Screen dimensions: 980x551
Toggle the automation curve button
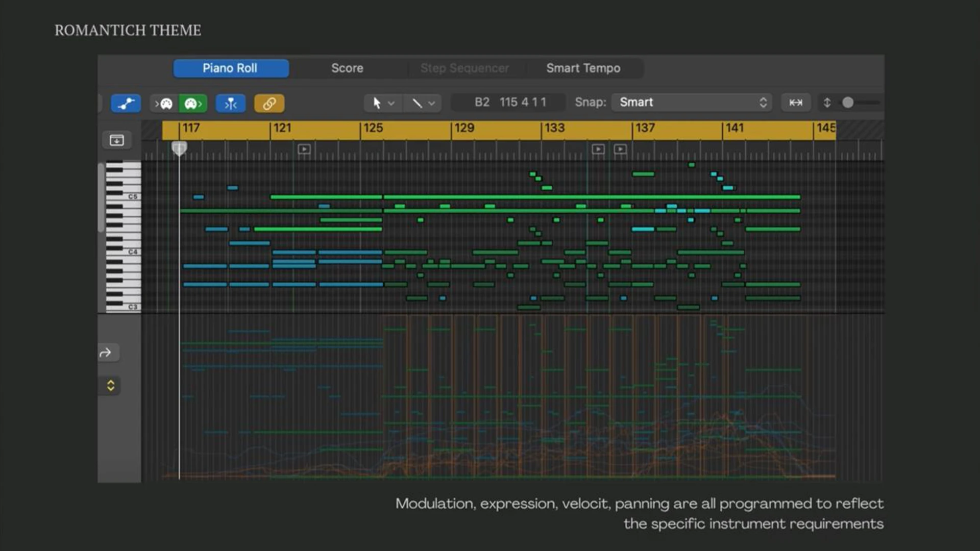[126, 104]
